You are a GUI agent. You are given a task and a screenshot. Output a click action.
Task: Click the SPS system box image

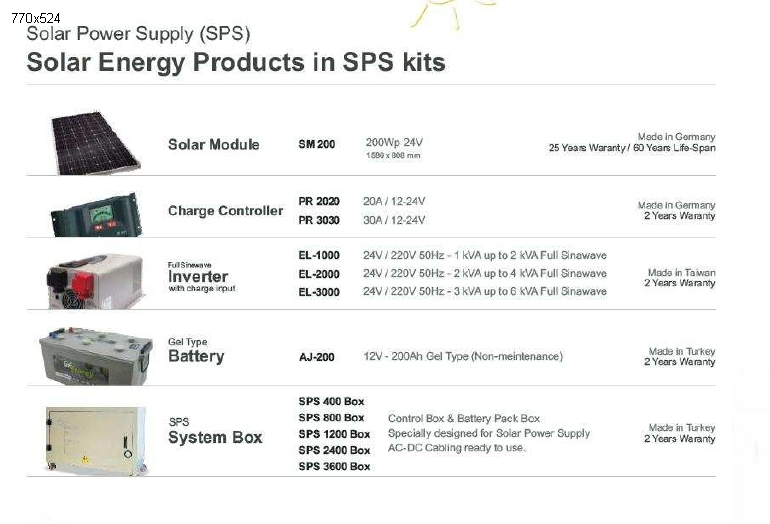coord(96,441)
